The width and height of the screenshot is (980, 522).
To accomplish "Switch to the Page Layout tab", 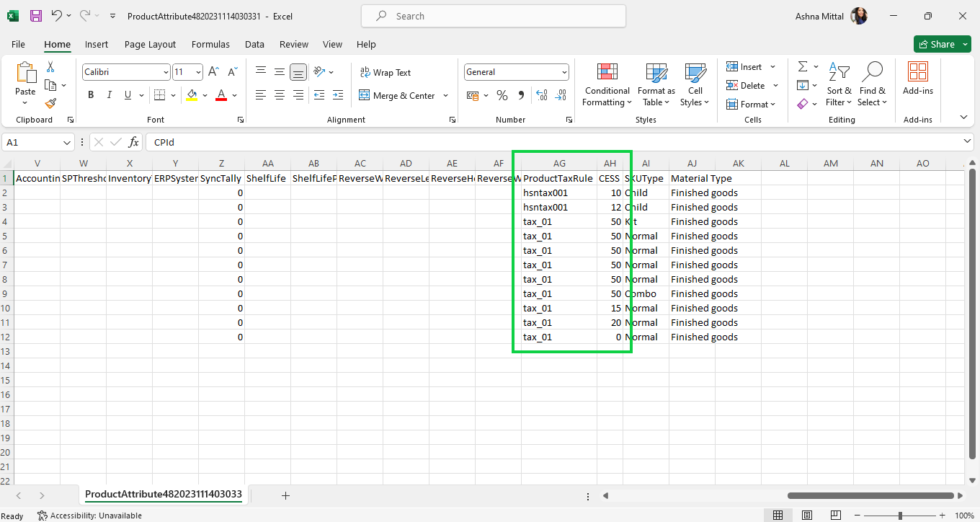I will pos(150,44).
